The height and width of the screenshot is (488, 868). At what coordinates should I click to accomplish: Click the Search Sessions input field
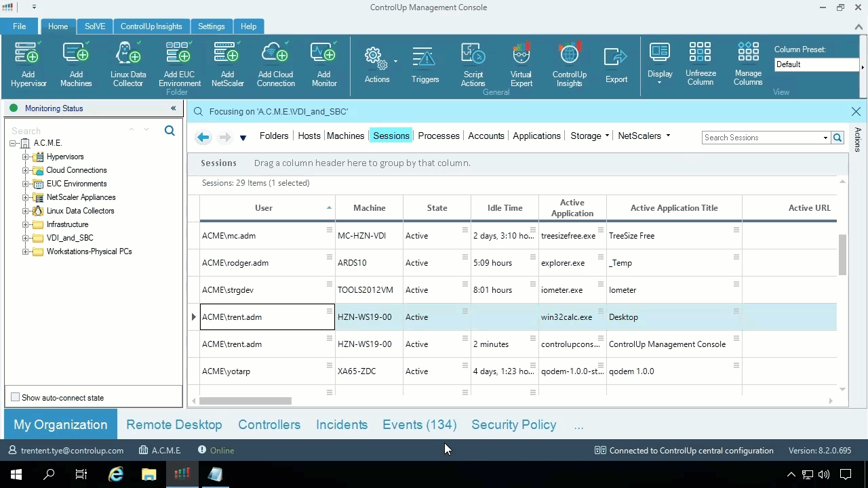(762, 138)
